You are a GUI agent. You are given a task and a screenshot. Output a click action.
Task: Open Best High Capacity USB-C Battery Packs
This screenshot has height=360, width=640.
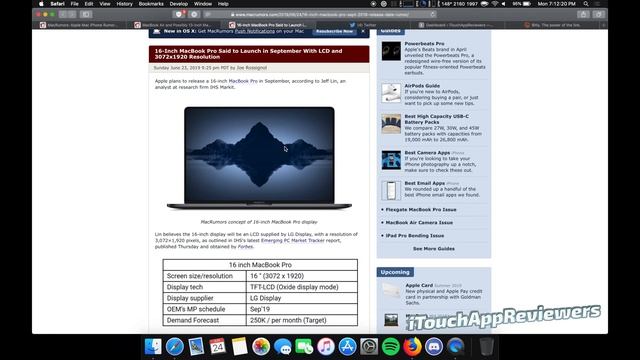[x=436, y=119]
